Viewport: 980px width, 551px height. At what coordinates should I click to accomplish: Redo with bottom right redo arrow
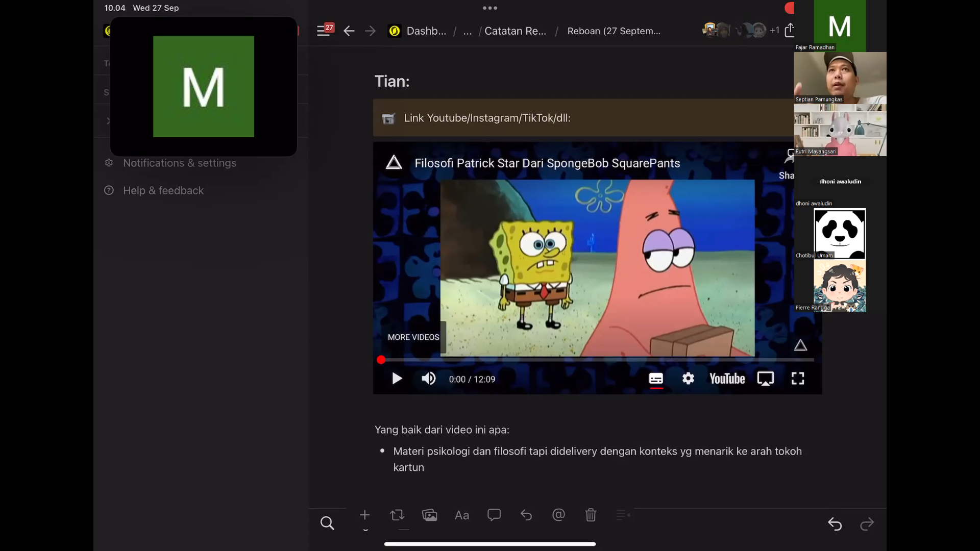[867, 524]
